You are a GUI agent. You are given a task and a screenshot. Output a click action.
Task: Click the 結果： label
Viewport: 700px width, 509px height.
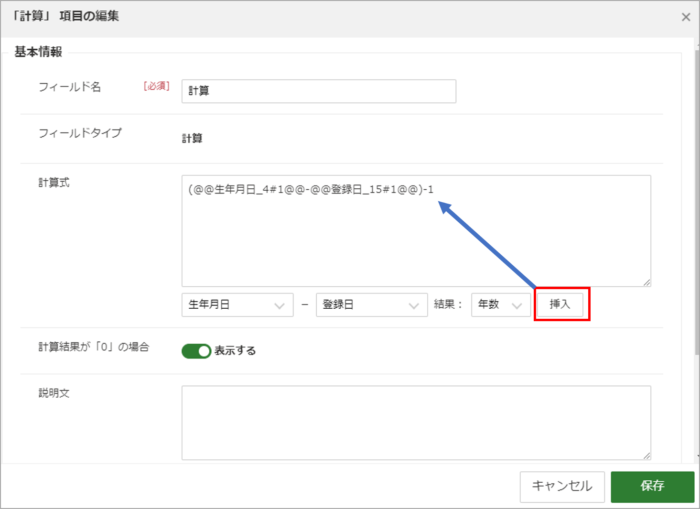pos(448,305)
